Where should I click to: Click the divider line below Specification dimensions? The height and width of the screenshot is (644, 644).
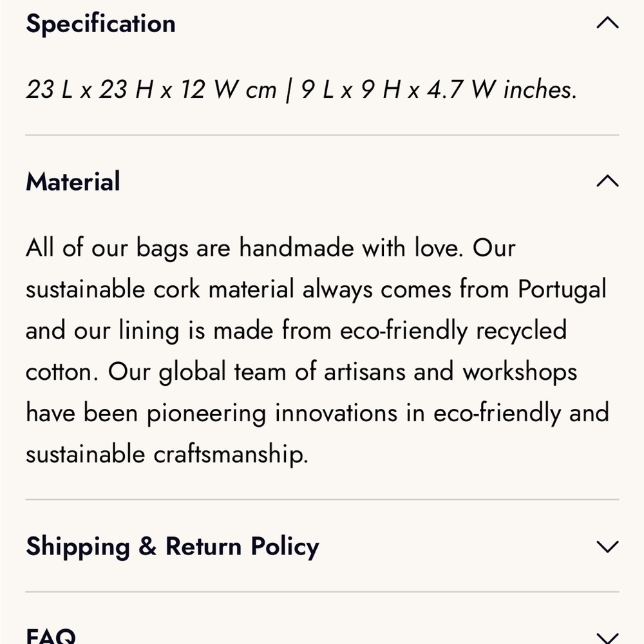coord(322,135)
